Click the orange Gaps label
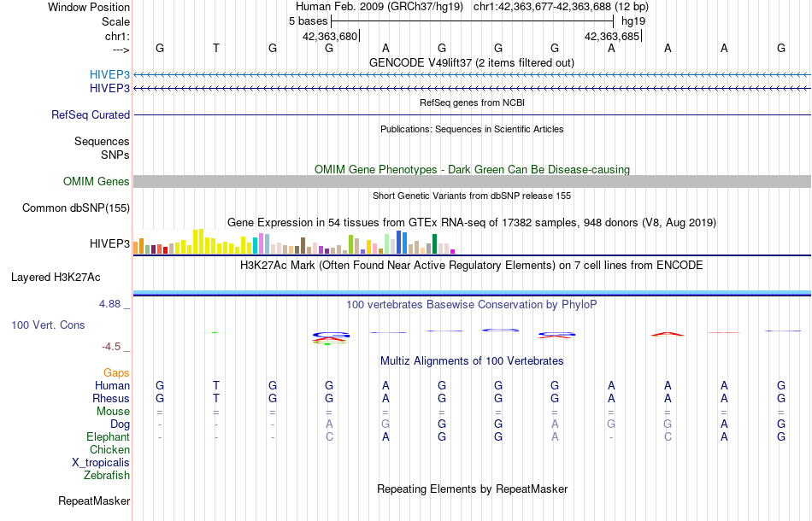The height and width of the screenshot is (521, 812). click(116, 372)
